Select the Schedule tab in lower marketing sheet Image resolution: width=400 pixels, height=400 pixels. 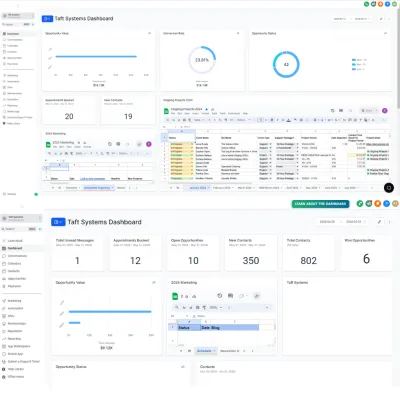pyautogui.click(x=205, y=351)
